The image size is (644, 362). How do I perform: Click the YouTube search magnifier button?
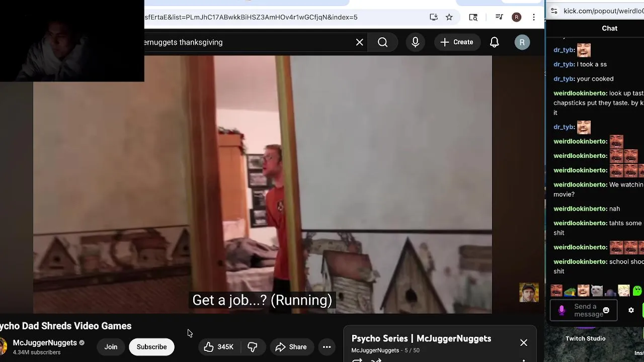tap(383, 42)
